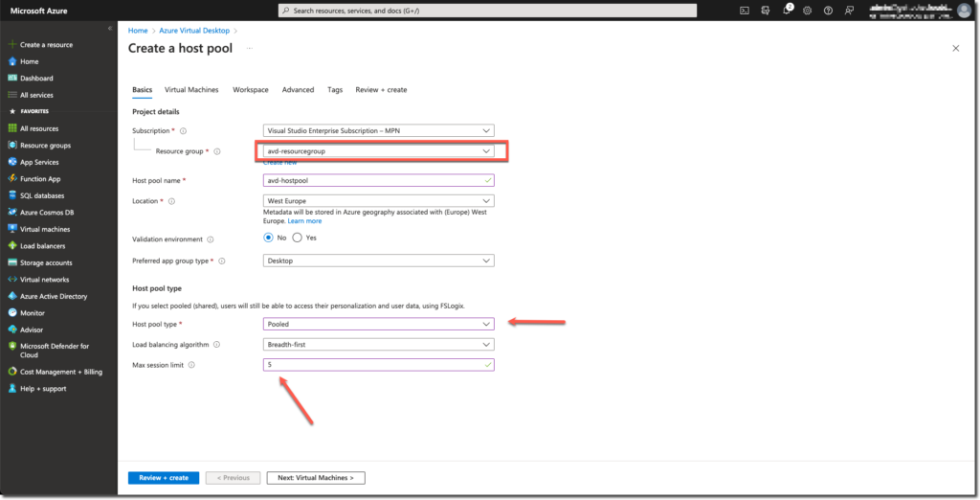Switch to the Basics tab
Viewport: 980px width, 500px height.
[142, 89]
